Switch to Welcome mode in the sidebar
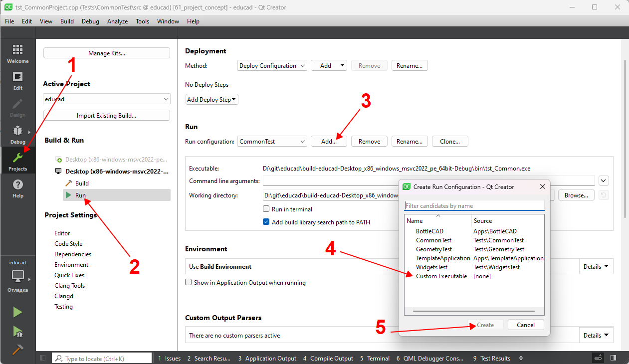The width and height of the screenshot is (629, 364). coord(17,54)
